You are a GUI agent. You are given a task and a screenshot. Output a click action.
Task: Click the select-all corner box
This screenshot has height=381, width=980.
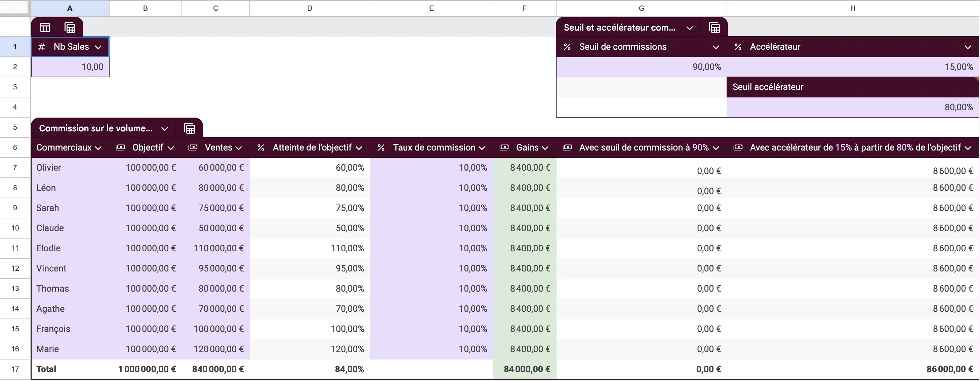point(14,8)
